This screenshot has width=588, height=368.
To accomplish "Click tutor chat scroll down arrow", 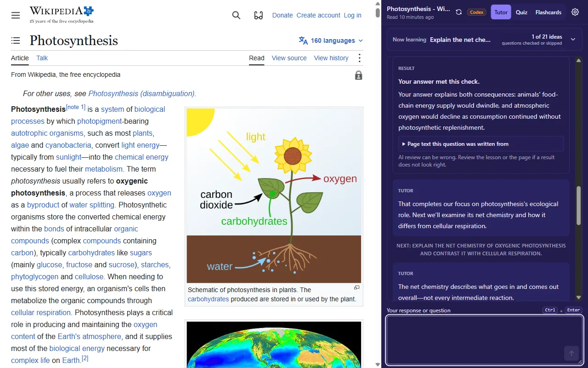I will (x=578, y=298).
